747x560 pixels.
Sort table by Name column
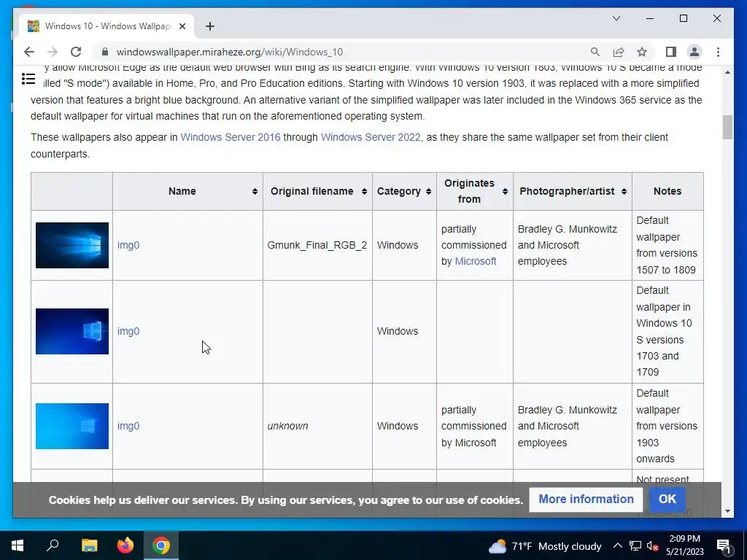pyautogui.click(x=255, y=192)
